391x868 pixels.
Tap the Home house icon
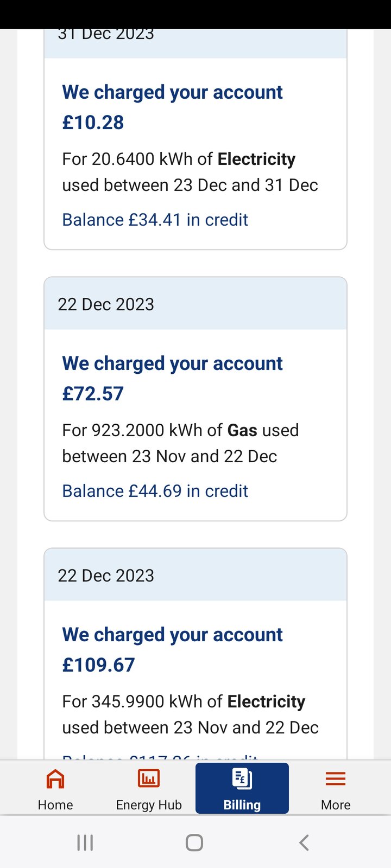(55, 779)
